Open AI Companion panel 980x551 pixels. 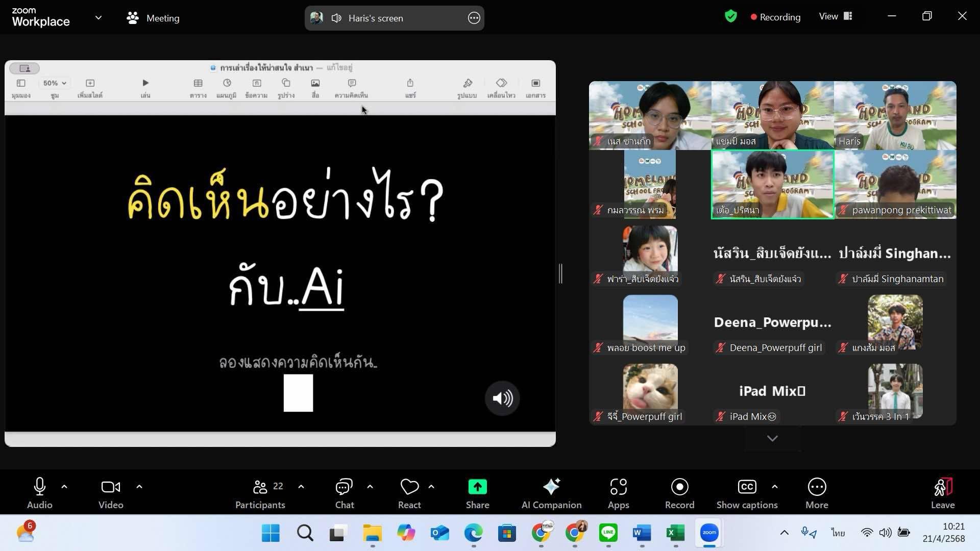pyautogui.click(x=551, y=493)
